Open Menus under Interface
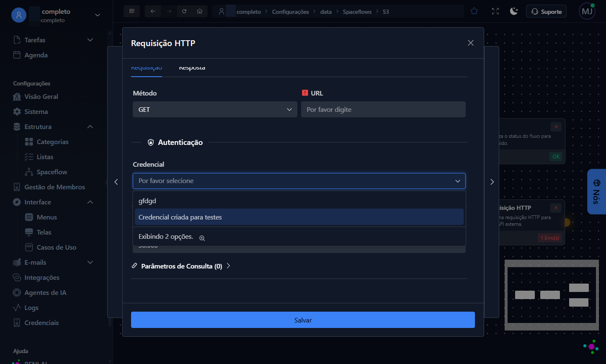Viewport: 606px width, 364px height. pos(46,217)
